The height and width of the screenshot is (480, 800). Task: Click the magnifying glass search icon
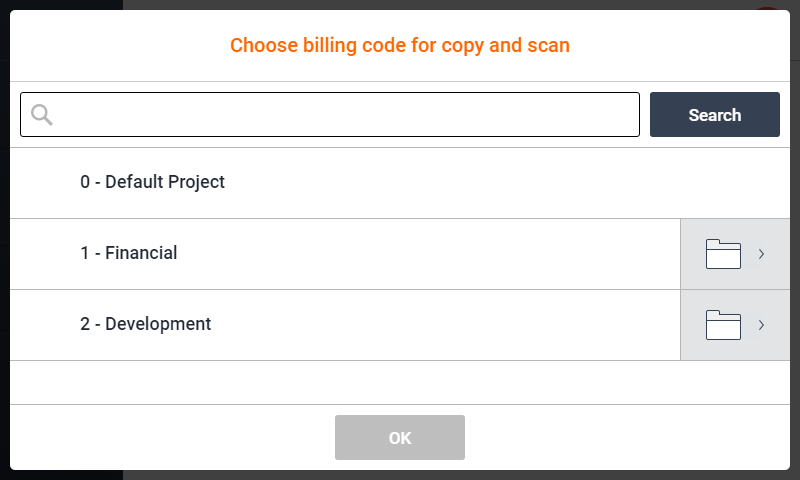(41, 115)
